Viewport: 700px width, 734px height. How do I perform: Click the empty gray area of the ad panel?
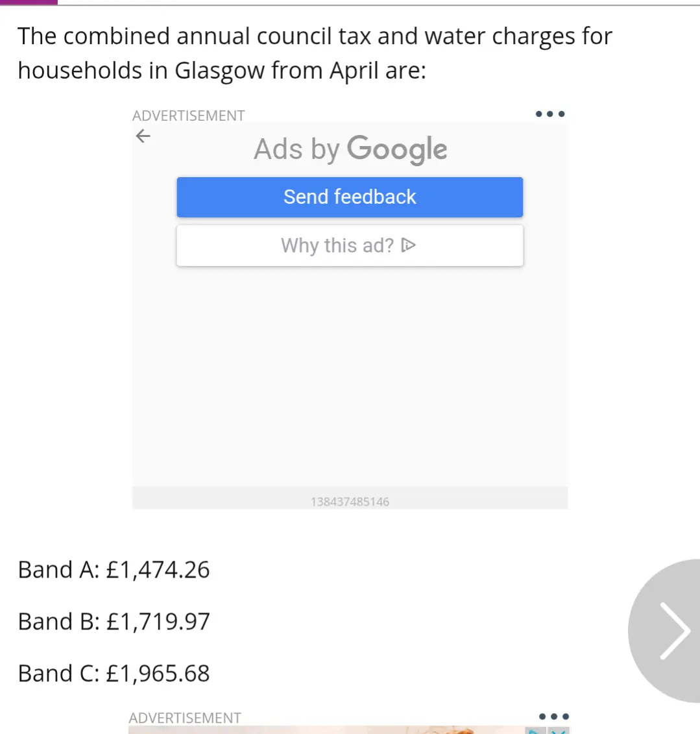pyautogui.click(x=350, y=374)
